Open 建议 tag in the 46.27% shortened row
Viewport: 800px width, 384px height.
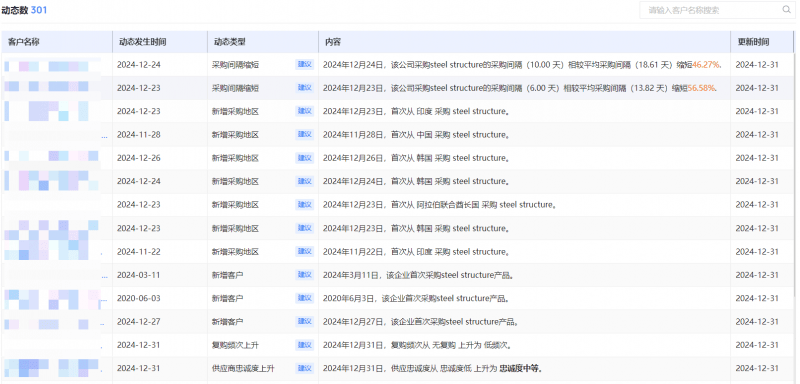(305, 65)
